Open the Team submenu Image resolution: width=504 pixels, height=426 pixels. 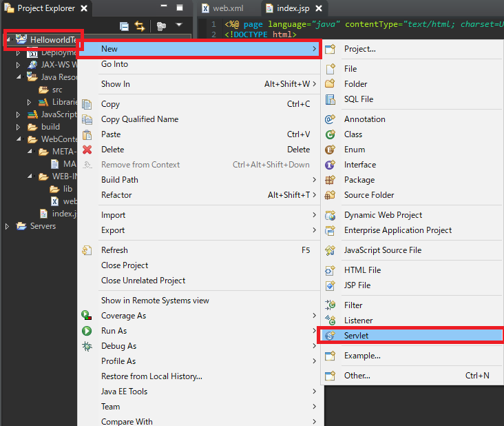pos(199,407)
